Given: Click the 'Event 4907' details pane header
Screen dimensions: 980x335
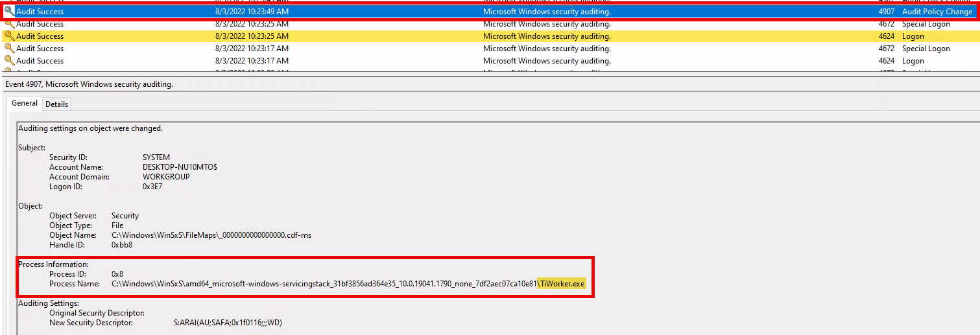Looking at the screenshot, I should [89, 84].
